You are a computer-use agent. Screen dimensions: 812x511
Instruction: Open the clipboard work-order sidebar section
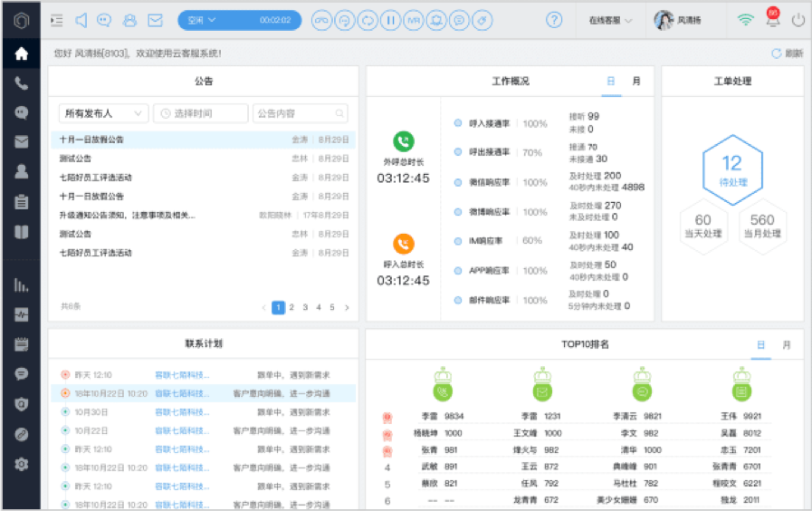pyautogui.click(x=21, y=202)
